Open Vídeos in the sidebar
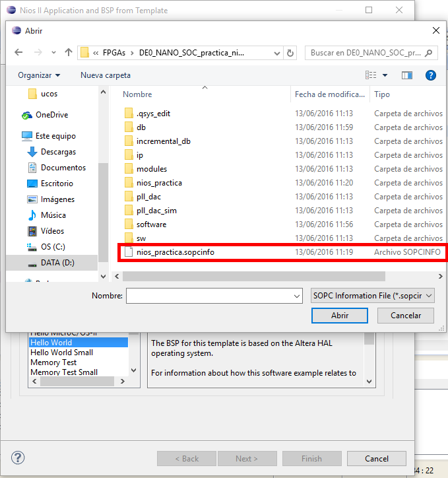448x478 pixels. (x=46, y=231)
